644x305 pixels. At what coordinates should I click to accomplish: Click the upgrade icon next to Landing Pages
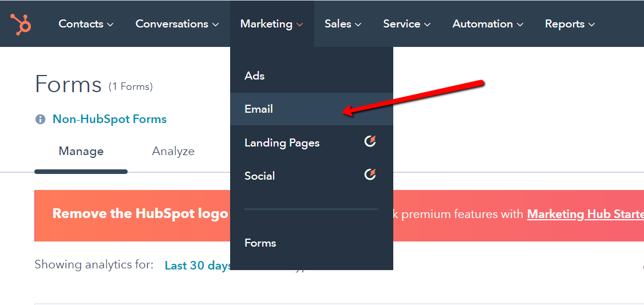pos(370,141)
